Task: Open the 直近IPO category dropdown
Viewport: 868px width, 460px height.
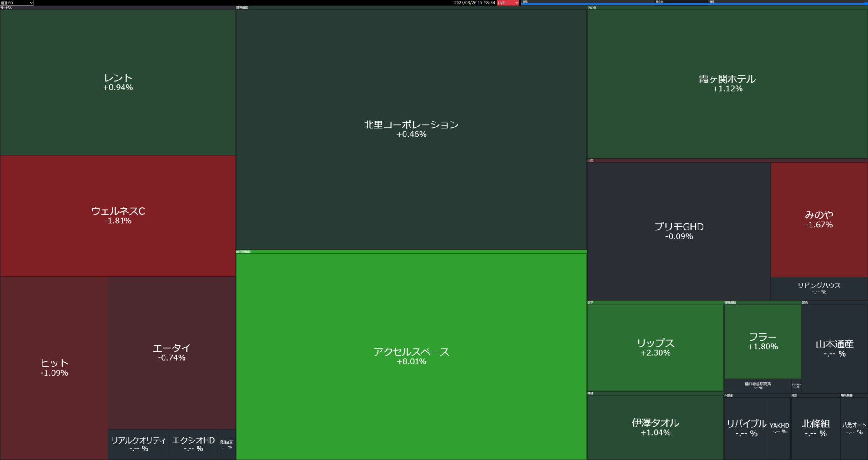Action: pos(17,3)
